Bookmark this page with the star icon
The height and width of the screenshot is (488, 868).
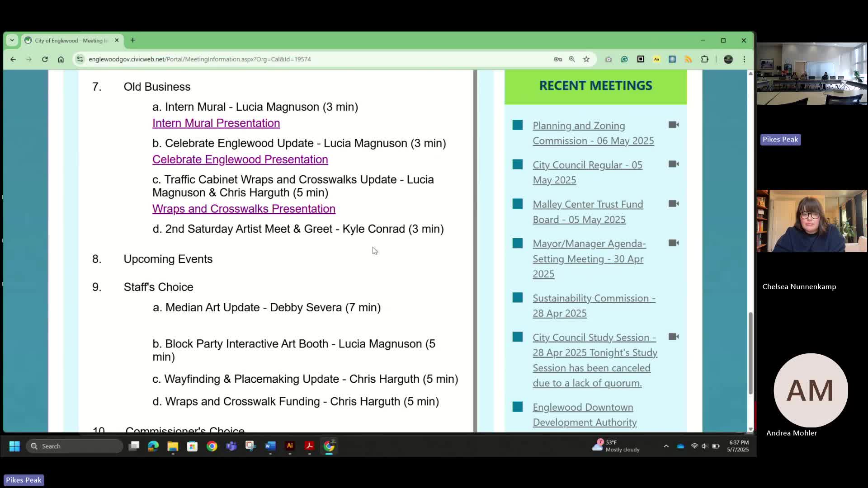[x=586, y=59]
